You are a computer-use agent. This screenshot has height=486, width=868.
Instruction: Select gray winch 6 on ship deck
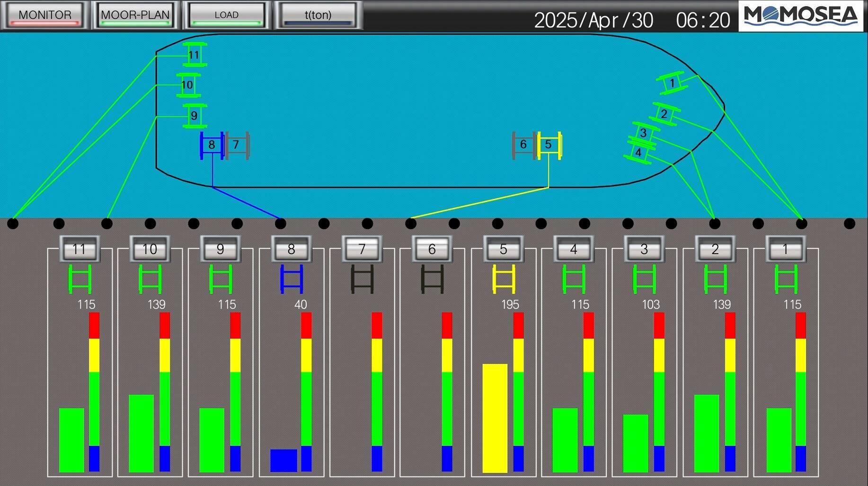click(523, 144)
